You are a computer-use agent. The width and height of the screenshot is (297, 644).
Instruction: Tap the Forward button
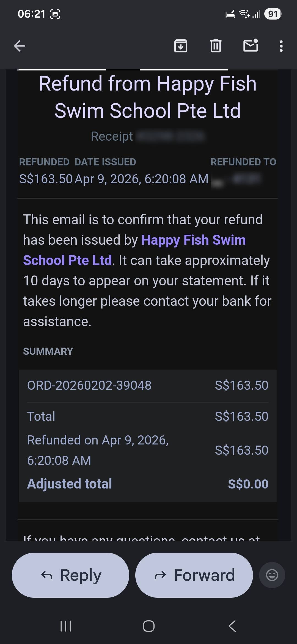pos(194,575)
